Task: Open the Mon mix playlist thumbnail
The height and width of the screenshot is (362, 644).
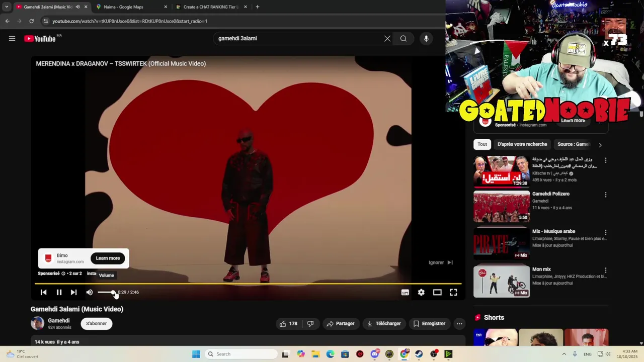Action: tap(502, 281)
